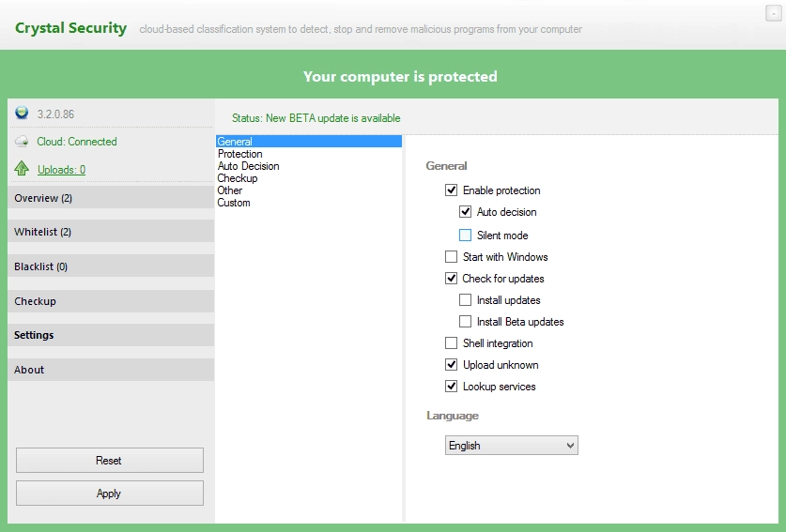786x532 pixels.
Task: Open the About sidebar section
Action: [111, 370]
